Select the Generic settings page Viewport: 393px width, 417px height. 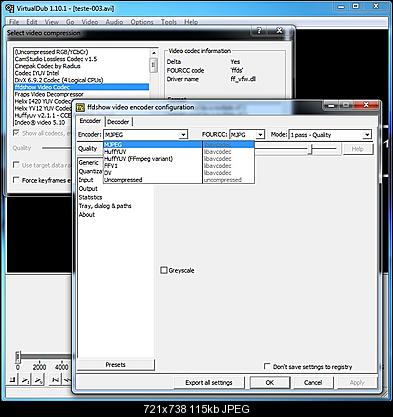pos(89,162)
